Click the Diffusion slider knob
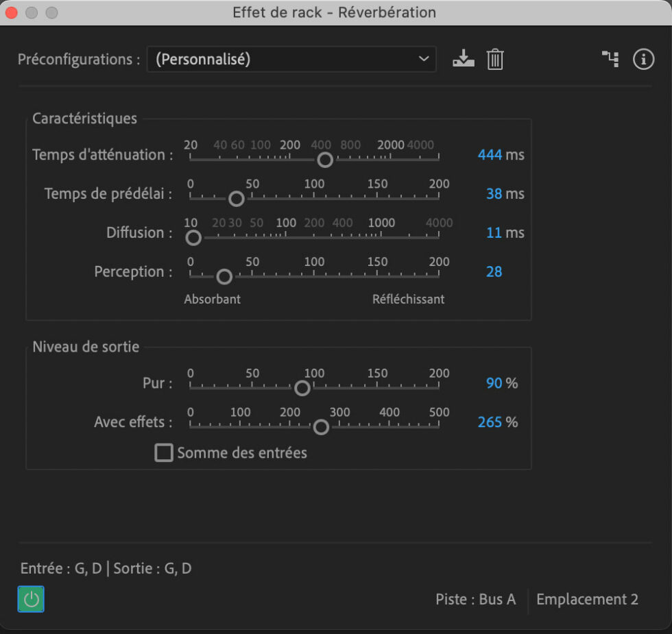Screen dimensions: 672x634 [193, 238]
